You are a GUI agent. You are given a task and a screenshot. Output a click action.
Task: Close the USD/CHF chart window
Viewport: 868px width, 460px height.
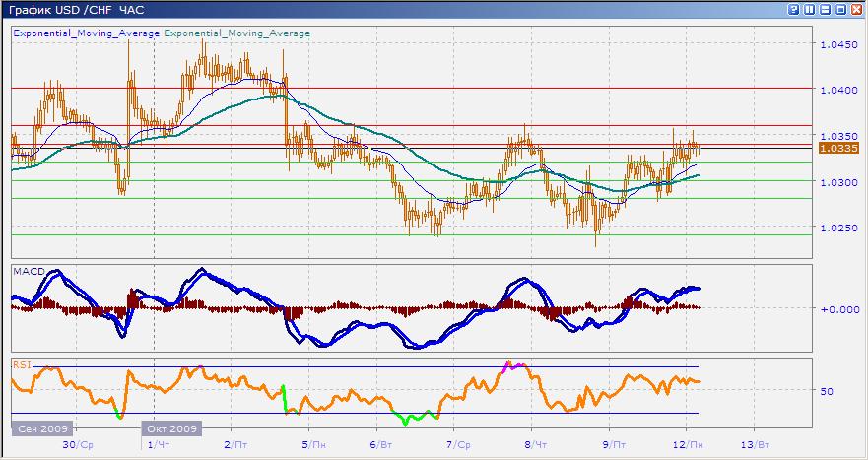coord(857,9)
